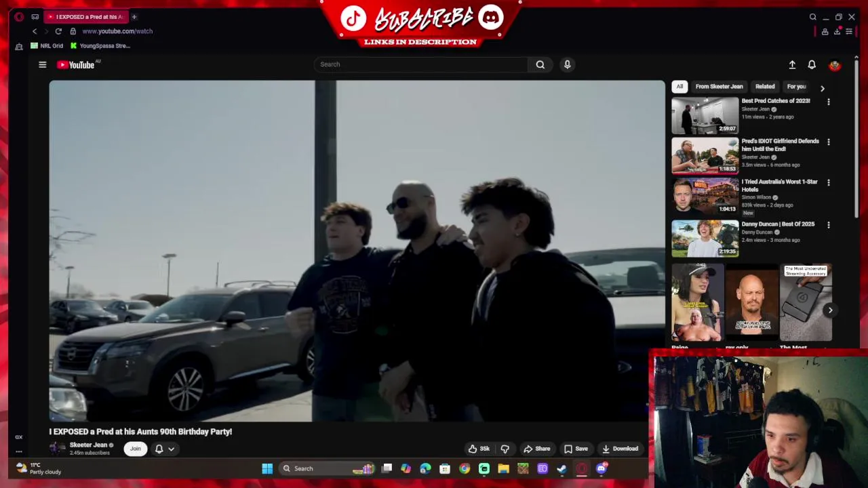Viewport: 868px width, 488px height.
Task: Click the site lock icon in the address bar
Action: point(73,31)
